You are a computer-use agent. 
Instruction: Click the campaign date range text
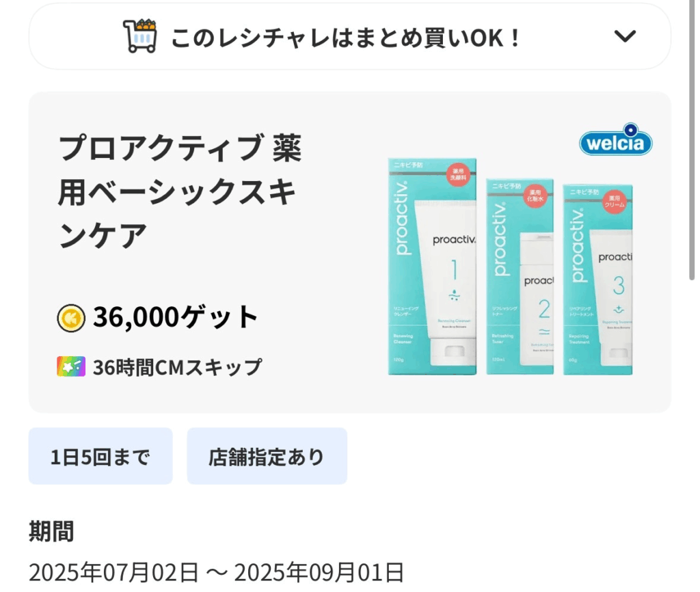(217, 572)
